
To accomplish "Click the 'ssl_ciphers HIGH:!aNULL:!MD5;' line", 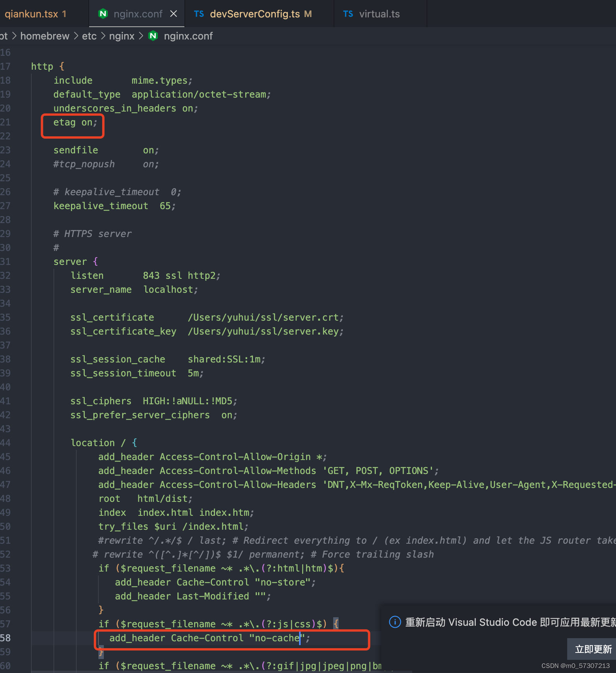I will tap(154, 401).
